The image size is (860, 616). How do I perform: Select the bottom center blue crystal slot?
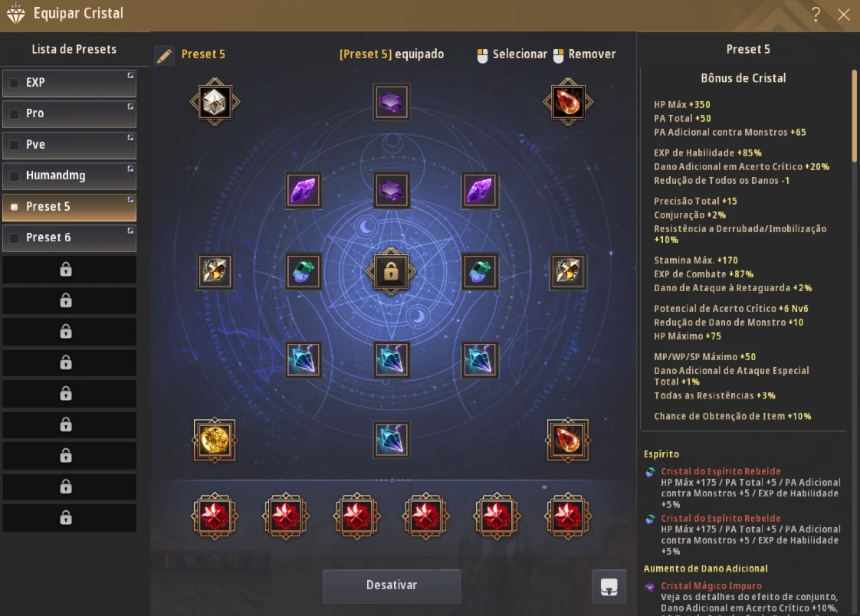click(391, 440)
